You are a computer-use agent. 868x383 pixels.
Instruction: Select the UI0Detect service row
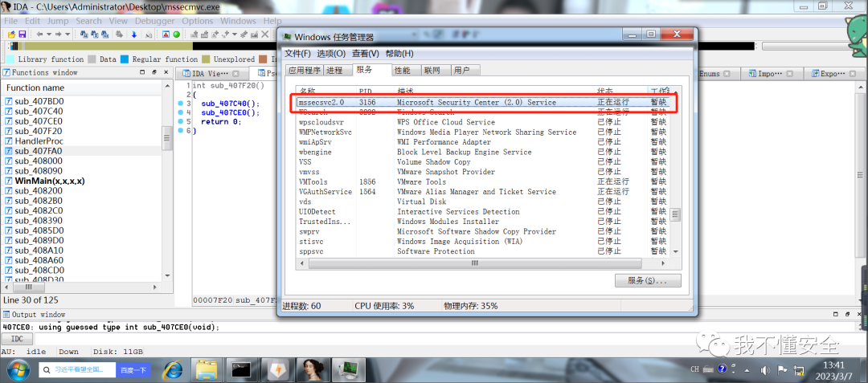[482, 212]
